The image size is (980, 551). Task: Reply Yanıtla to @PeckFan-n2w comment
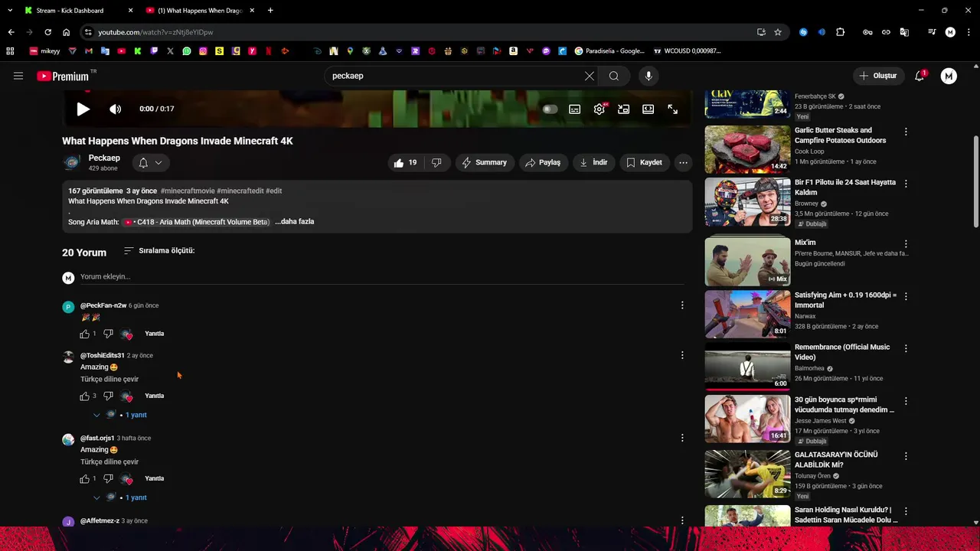155,334
